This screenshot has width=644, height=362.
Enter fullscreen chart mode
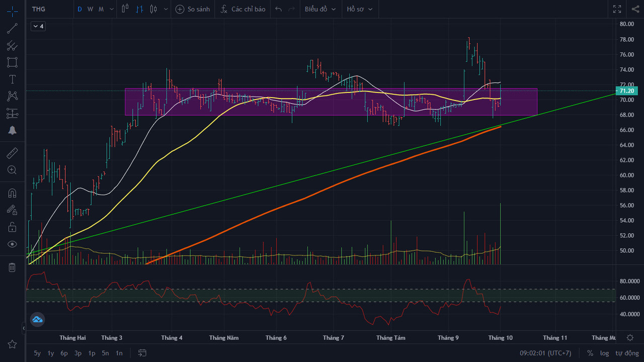pos(617,9)
